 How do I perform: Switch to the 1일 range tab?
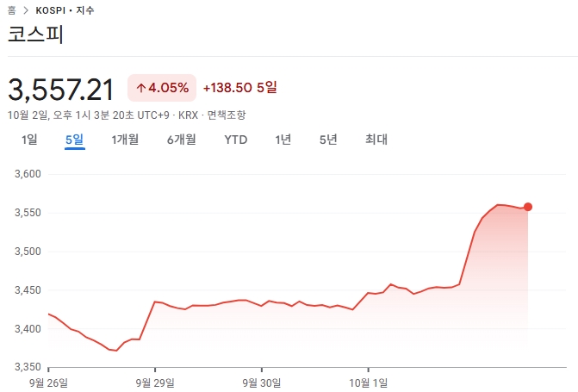click(29, 140)
